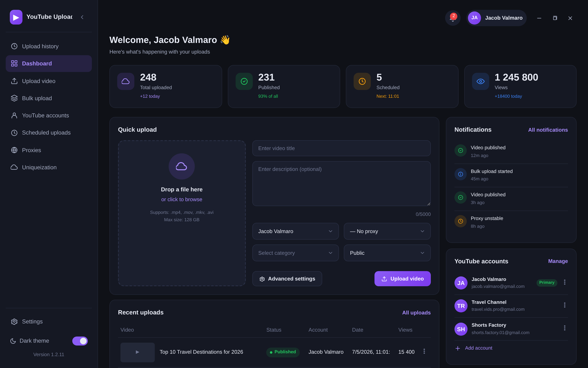The image size is (588, 368).
Task: Turn off the Dark theme toggle
Action: click(80, 341)
